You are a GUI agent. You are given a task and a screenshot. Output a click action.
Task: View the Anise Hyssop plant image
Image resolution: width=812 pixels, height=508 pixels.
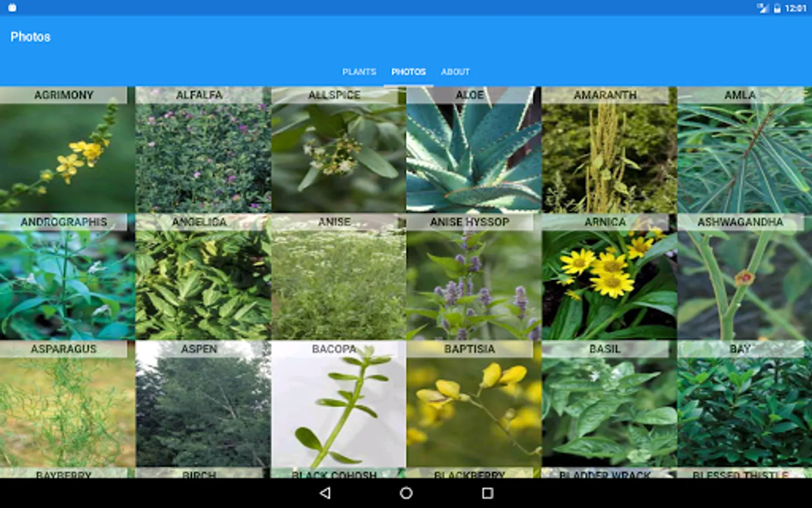[x=474, y=277]
